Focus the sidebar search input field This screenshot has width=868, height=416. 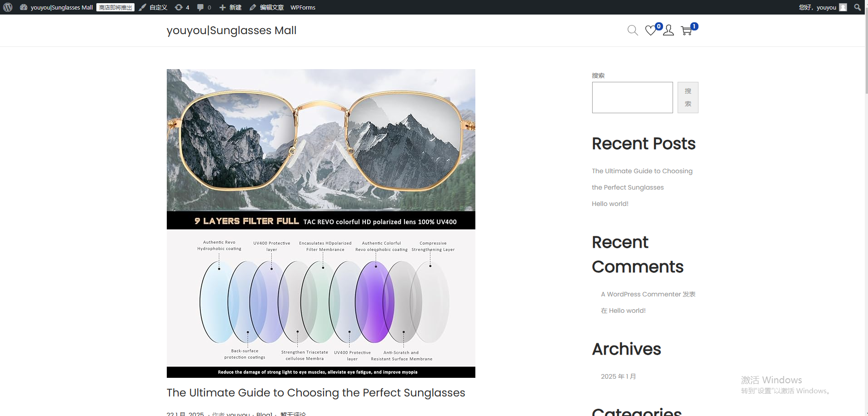coord(632,97)
